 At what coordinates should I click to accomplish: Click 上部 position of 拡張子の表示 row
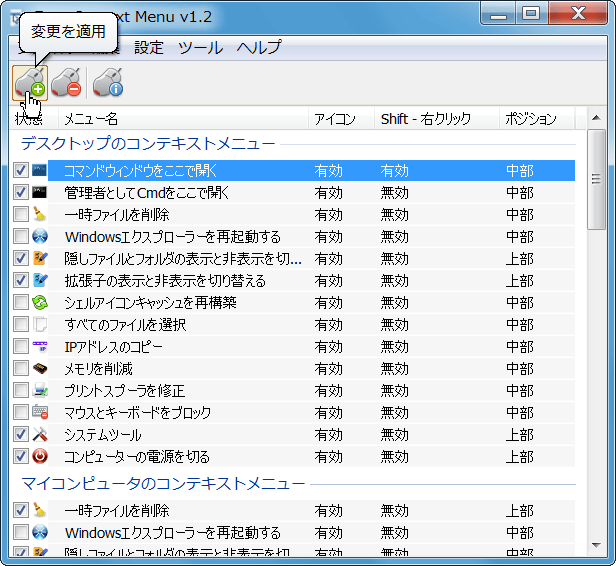(520, 281)
